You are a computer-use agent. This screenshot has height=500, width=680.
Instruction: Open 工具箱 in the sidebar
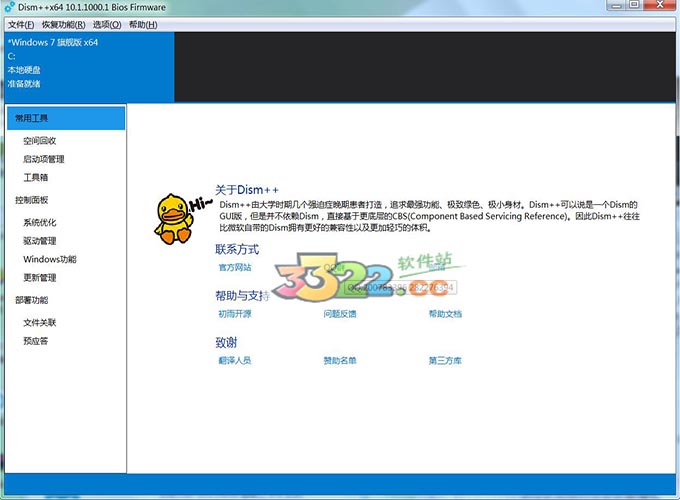click(36, 177)
